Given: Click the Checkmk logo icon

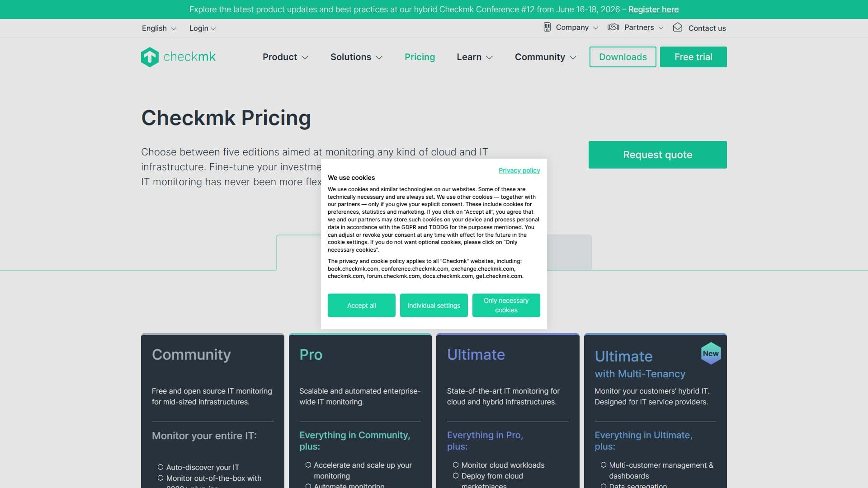Looking at the screenshot, I should (150, 57).
